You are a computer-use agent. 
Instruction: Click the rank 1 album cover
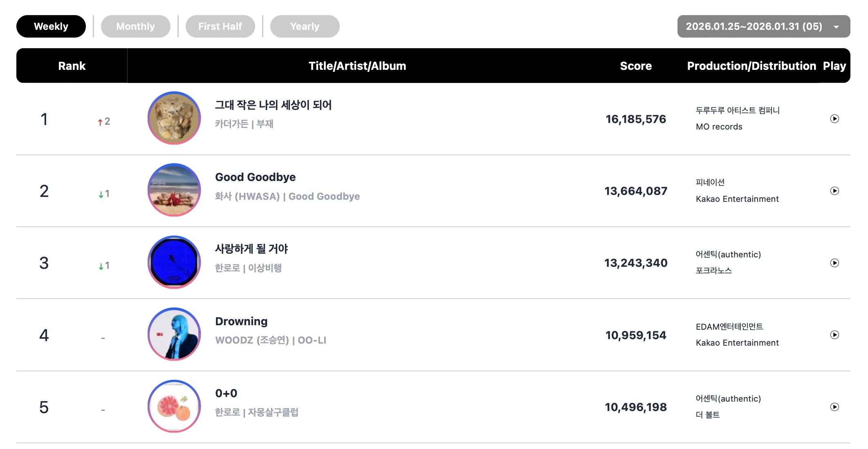pos(174,118)
